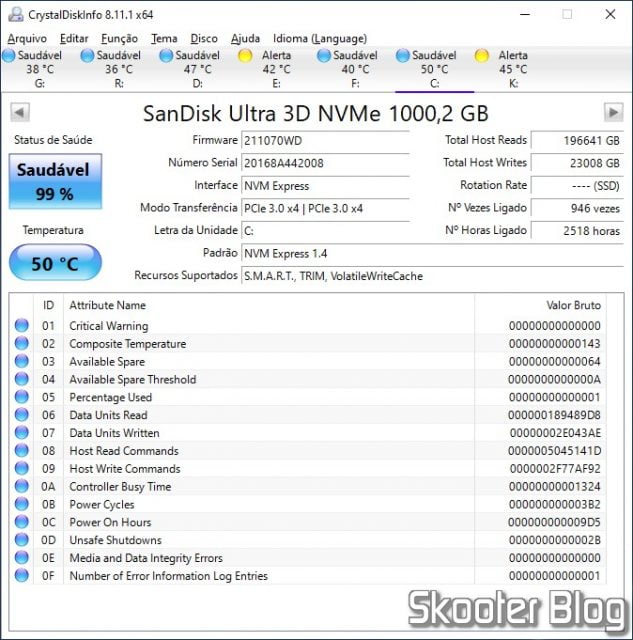Open the Ajuda menu

pyautogui.click(x=245, y=38)
